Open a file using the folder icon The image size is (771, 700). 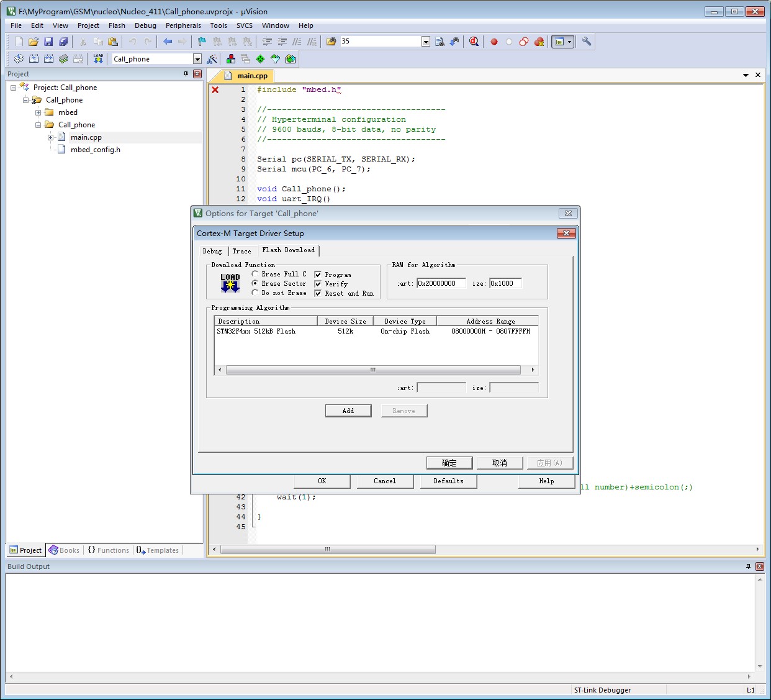[34, 42]
